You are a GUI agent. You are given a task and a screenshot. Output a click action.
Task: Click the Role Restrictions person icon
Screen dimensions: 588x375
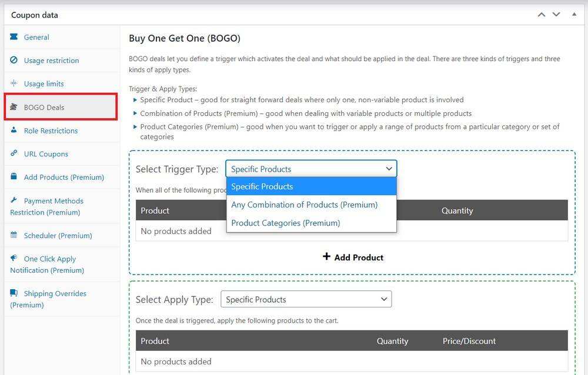point(14,130)
